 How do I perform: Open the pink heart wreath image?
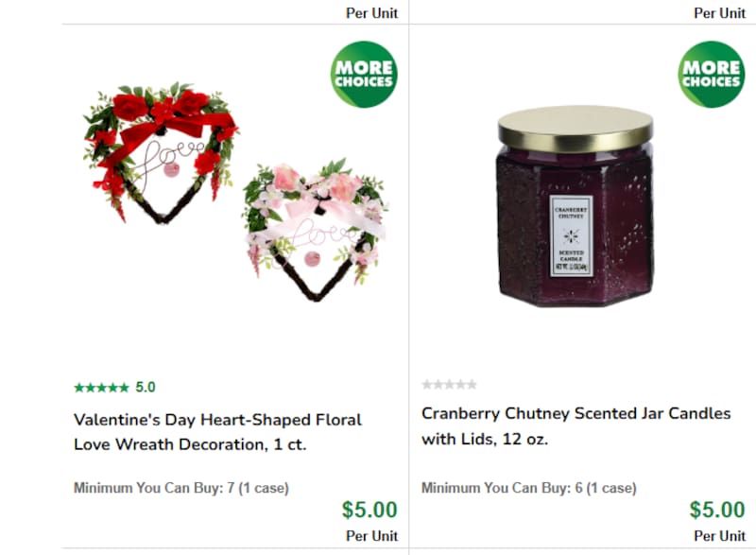[x=315, y=227]
